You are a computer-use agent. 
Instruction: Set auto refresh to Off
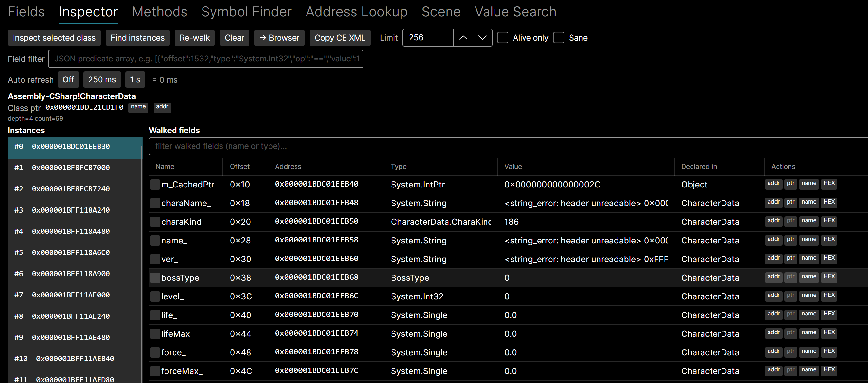(68, 79)
